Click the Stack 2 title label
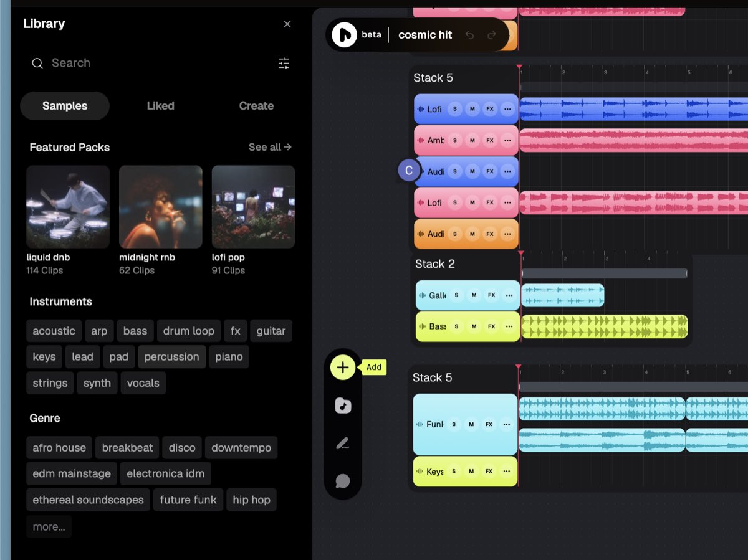Viewport: 748px width, 560px height. [x=435, y=264]
